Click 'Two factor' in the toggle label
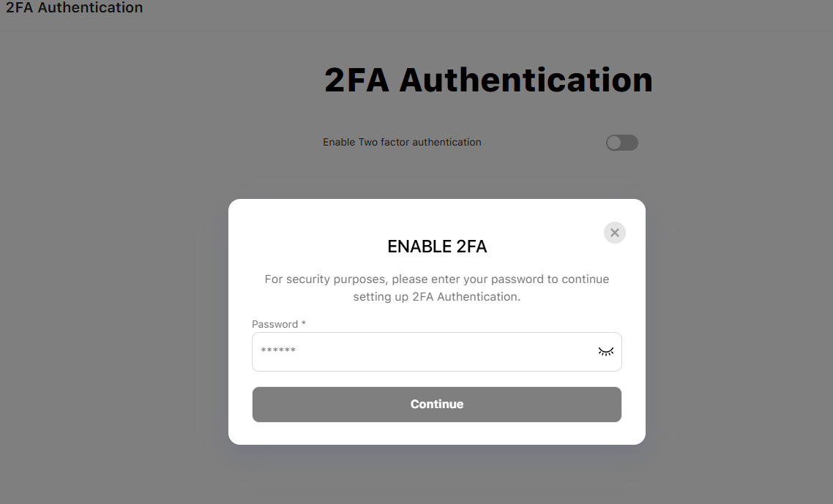Image resolution: width=833 pixels, height=504 pixels. tap(384, 142)
